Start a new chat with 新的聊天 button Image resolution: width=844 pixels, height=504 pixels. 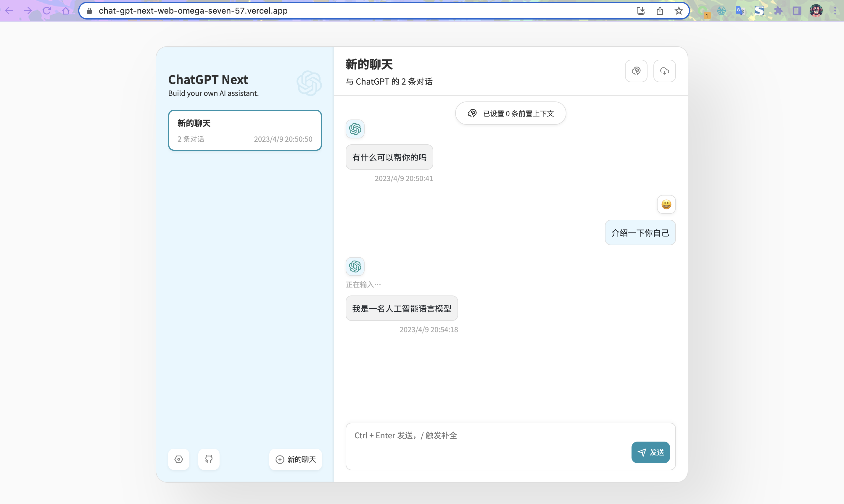pos(295,459)
